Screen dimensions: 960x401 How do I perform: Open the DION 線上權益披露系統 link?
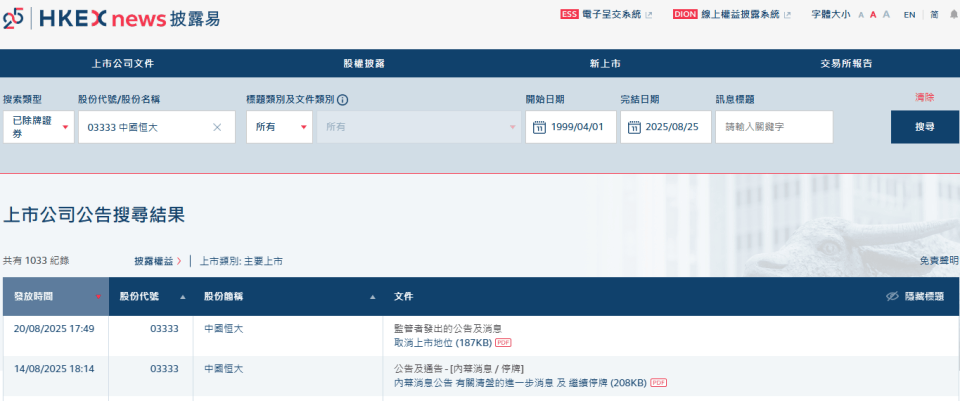(732, 15)
